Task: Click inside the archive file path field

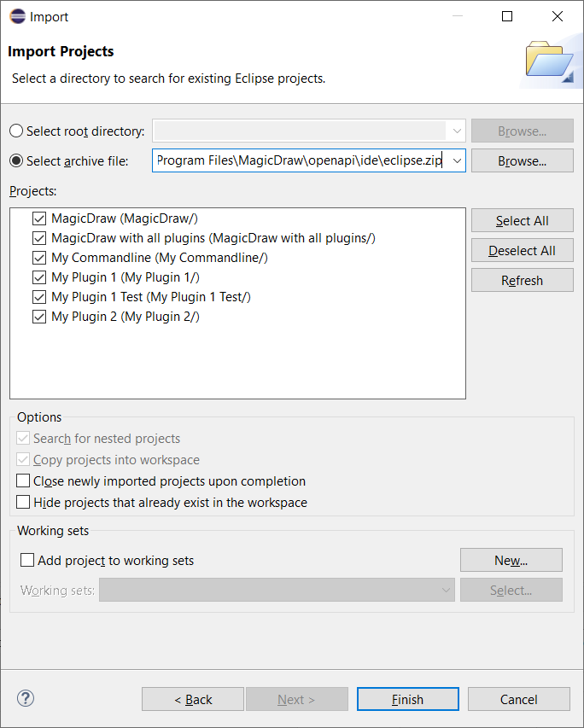Action: click(x=299, y=160)
